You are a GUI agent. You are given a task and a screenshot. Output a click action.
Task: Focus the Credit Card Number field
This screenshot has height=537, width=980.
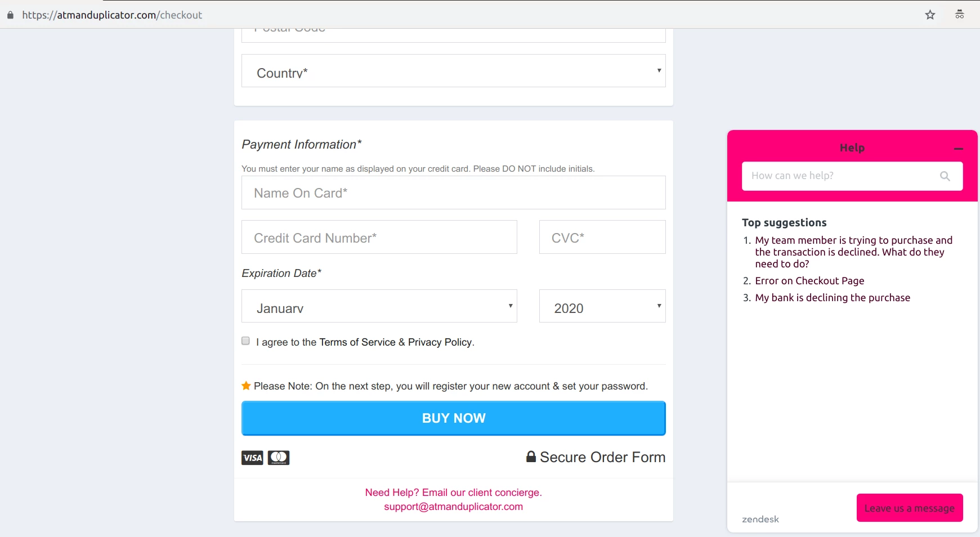coord(379,238)
